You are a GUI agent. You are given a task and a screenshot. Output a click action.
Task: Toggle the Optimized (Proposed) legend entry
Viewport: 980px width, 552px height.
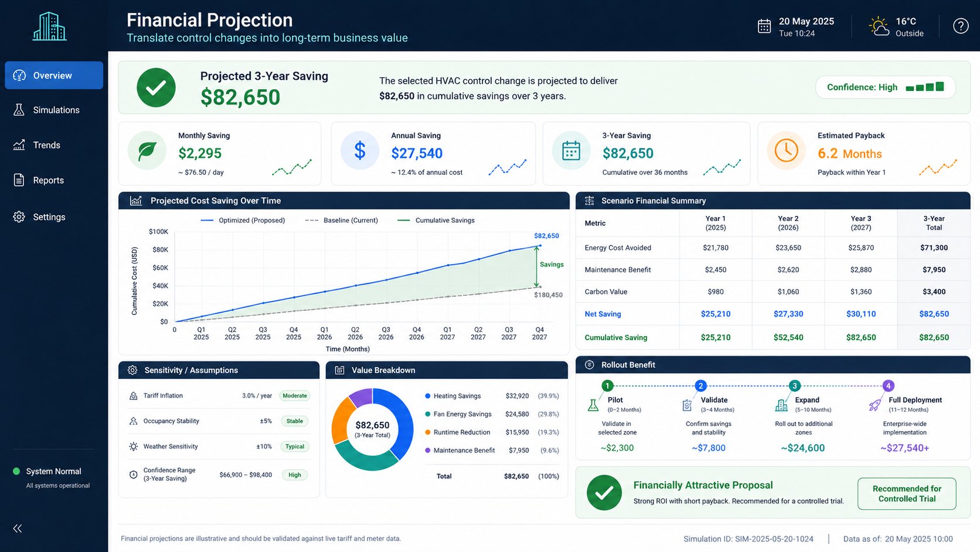(x=243, y=221)
